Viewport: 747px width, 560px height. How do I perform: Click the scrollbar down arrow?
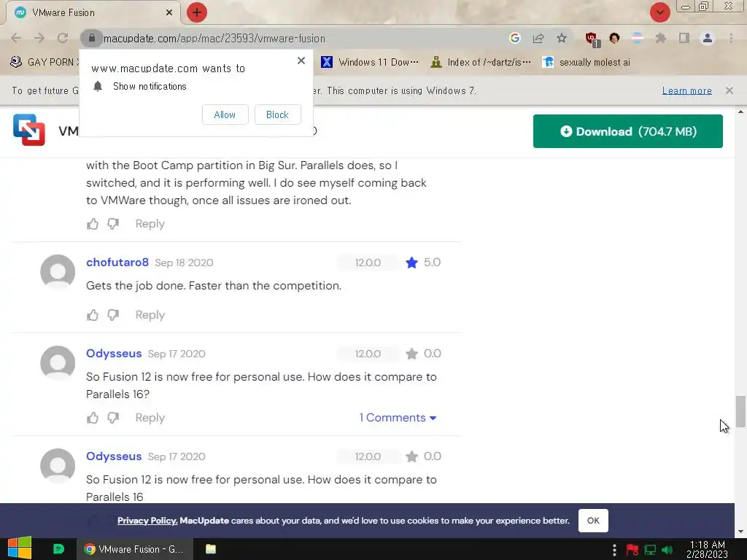(740, 532)
